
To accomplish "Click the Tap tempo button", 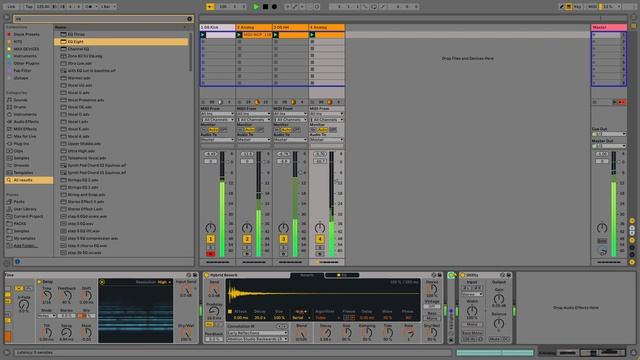I will (x=29, y=7).
